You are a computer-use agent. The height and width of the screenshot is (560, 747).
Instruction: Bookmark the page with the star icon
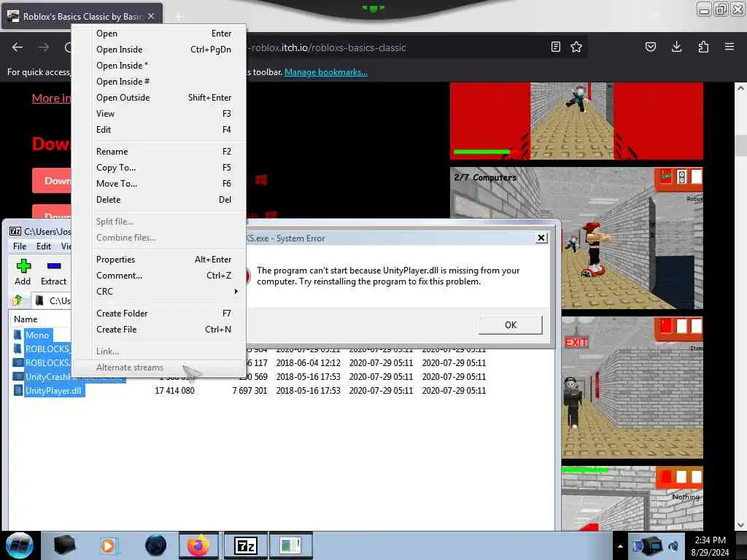(x=576, y=47)
